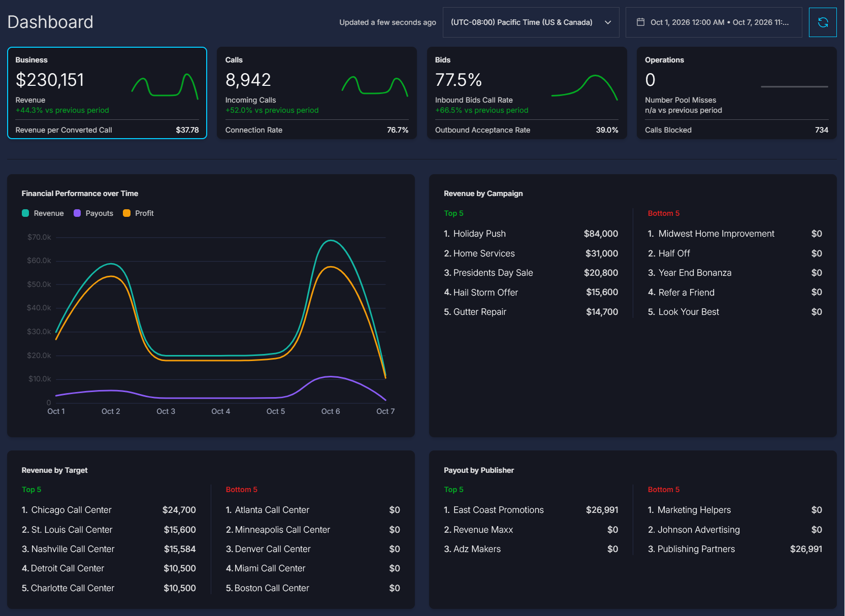Click Publishing Partners publisher row
The width and height of the screenshot is (845, 616).
click(735, 549)
